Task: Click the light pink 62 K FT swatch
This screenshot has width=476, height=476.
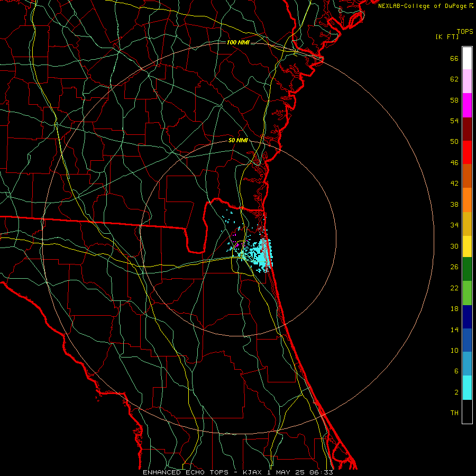Action: coord(467,81)
